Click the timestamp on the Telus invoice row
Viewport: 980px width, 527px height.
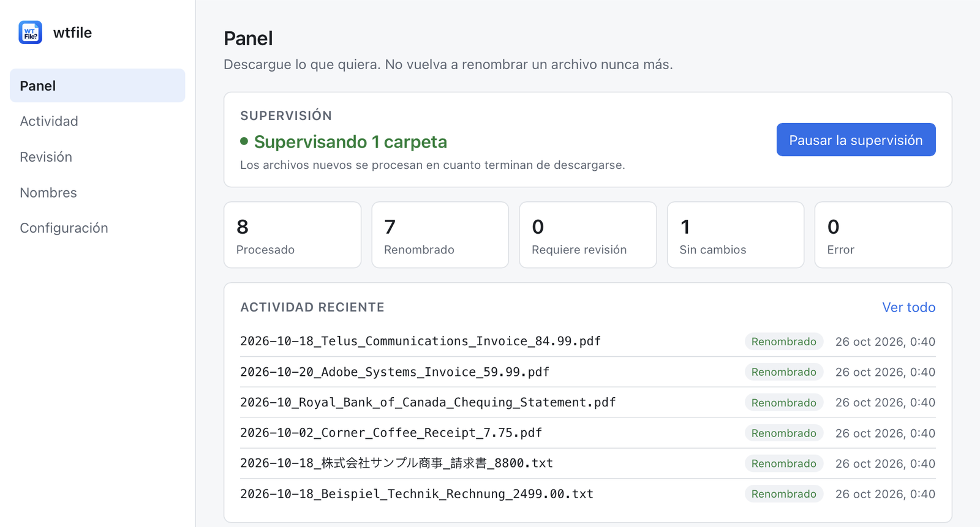[x=885, y=342]
